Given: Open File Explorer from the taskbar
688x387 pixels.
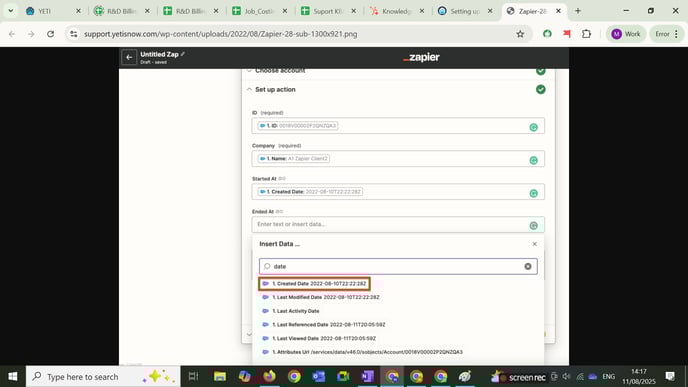Looking at the screenshot, I should click(x=220, y=376).
